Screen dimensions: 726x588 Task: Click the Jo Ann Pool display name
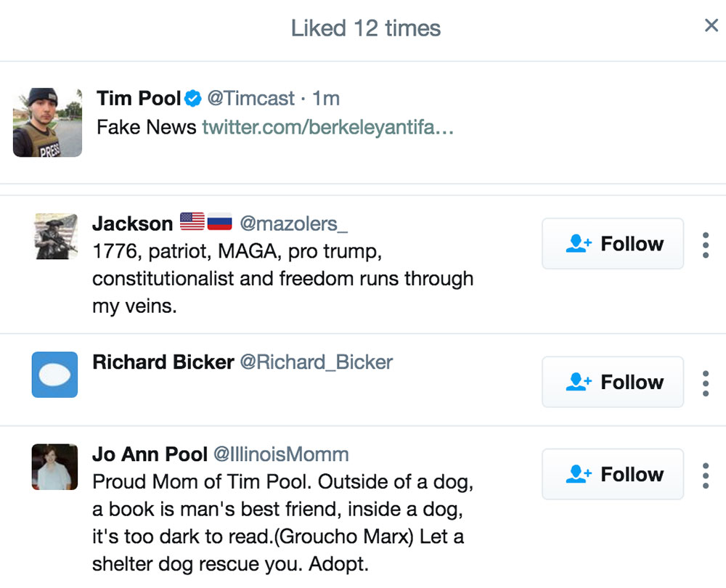click(150, 454)
